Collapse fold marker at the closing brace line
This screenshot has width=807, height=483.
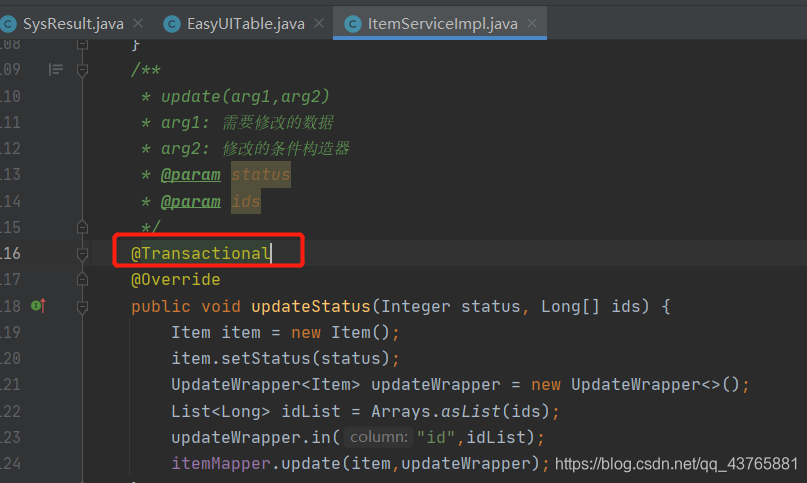(x=82, y=45)
